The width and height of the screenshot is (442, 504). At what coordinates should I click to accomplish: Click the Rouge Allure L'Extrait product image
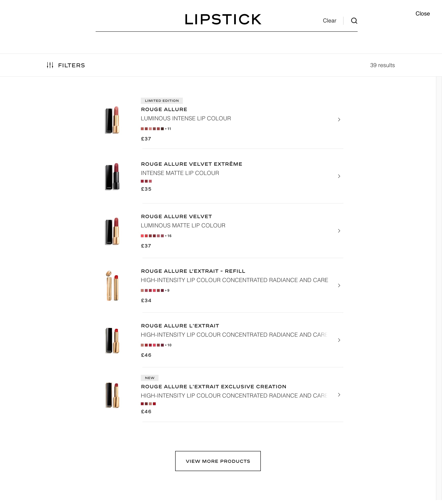click(113, 340)
